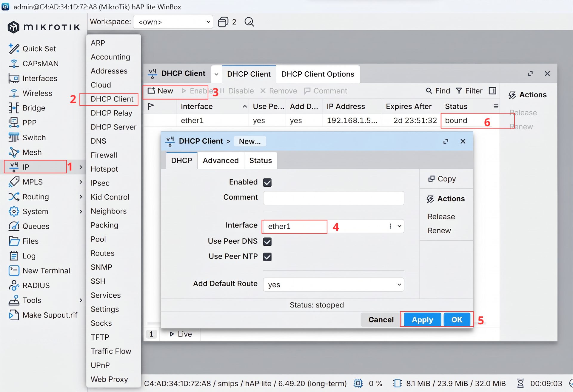Click New to add a DHCP client

pyautogui.click(x=161, y=91)
